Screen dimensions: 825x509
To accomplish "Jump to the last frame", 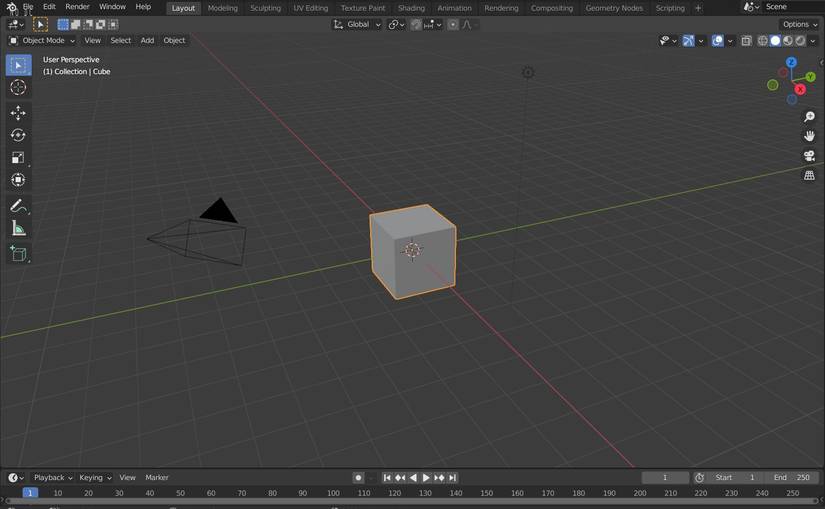I will coord(452,477).
